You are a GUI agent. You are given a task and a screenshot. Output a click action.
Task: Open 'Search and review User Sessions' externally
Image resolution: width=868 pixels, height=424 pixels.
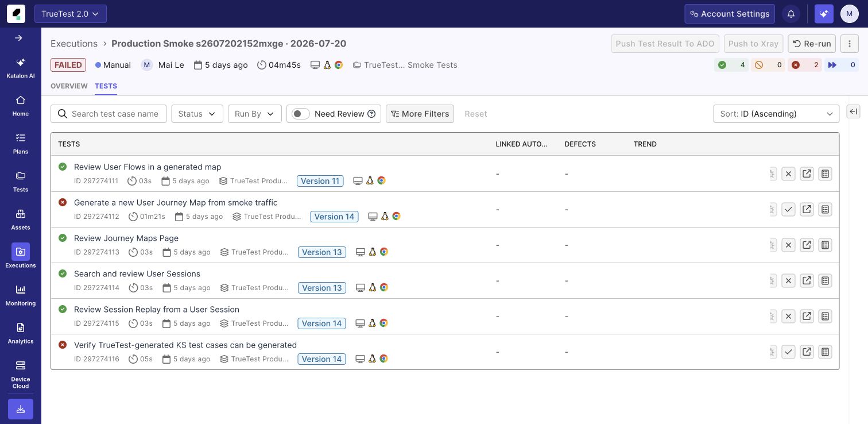pos(807,280)
